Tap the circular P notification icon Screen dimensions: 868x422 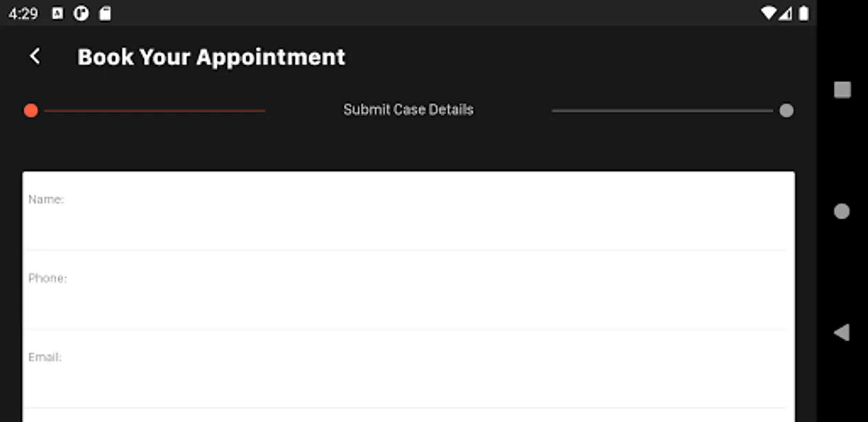tap(81, 14)
